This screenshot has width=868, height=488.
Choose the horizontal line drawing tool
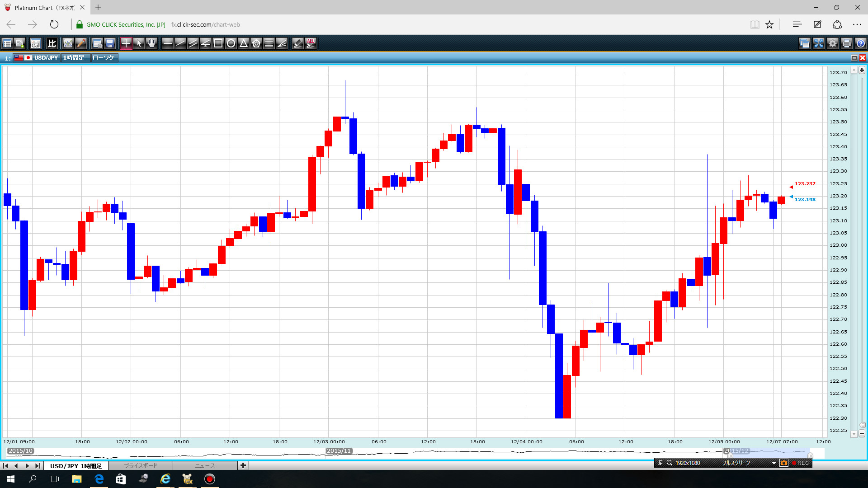pos(168,43)
